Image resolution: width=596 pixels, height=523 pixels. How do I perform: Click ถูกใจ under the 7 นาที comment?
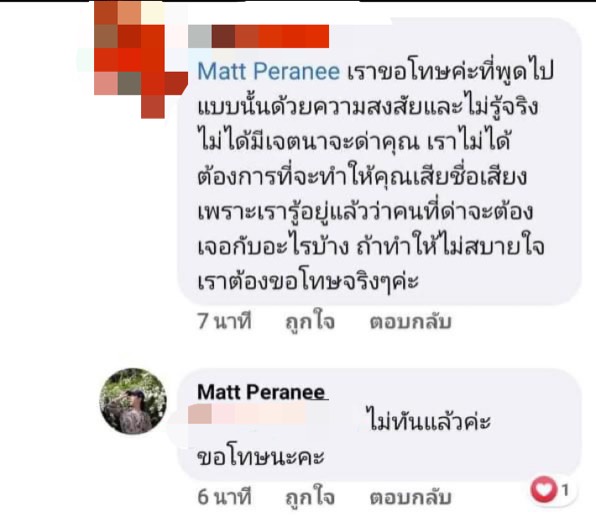pyautogui.click(x=310, y=322)
